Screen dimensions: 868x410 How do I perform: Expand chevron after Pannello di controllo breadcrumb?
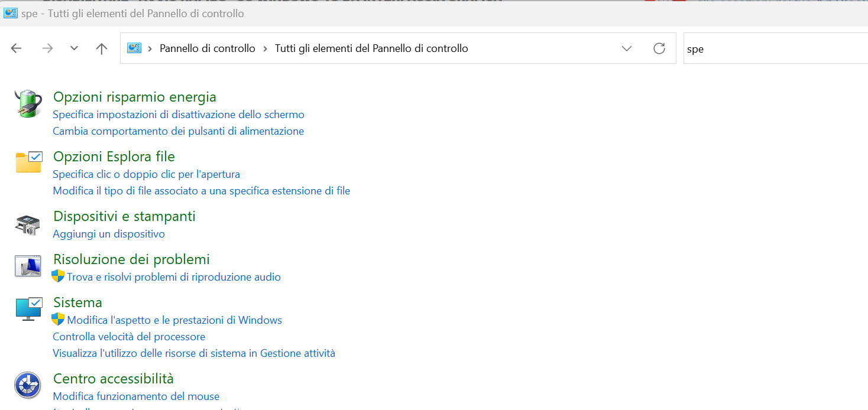265,48
